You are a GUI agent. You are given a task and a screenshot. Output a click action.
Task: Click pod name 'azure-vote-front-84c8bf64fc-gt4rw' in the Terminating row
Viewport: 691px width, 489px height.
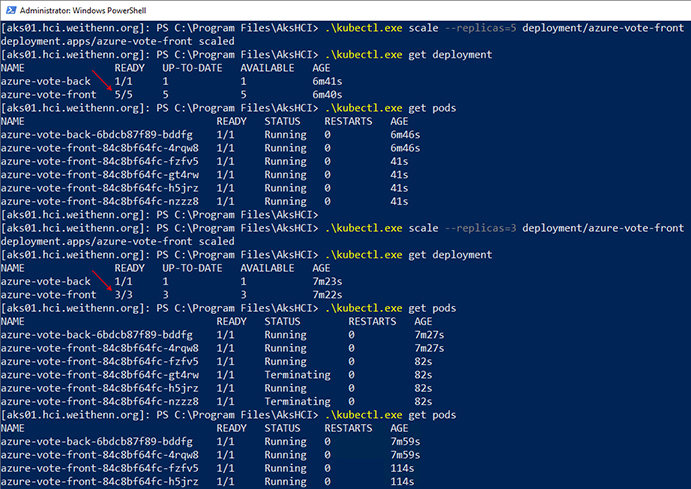click(x=100, y=375)
